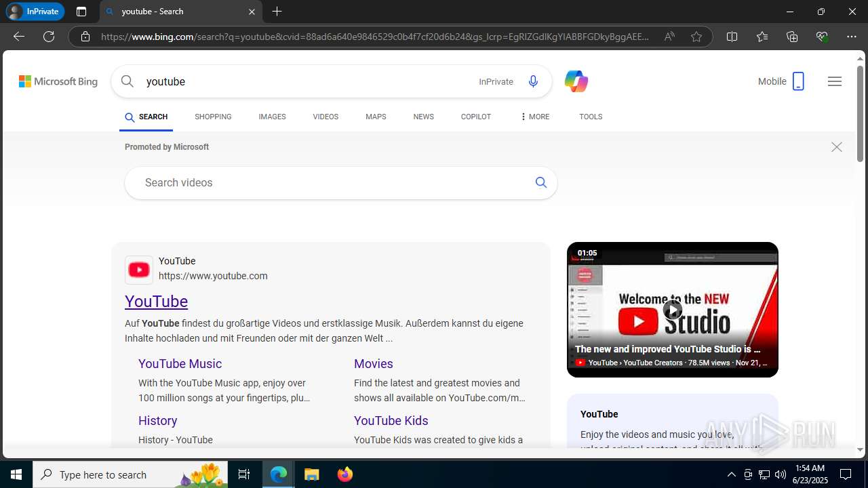Click the taskbar clock showing 1:54 AM
This screenshot has width=868, height=488.
click(809, 474)
